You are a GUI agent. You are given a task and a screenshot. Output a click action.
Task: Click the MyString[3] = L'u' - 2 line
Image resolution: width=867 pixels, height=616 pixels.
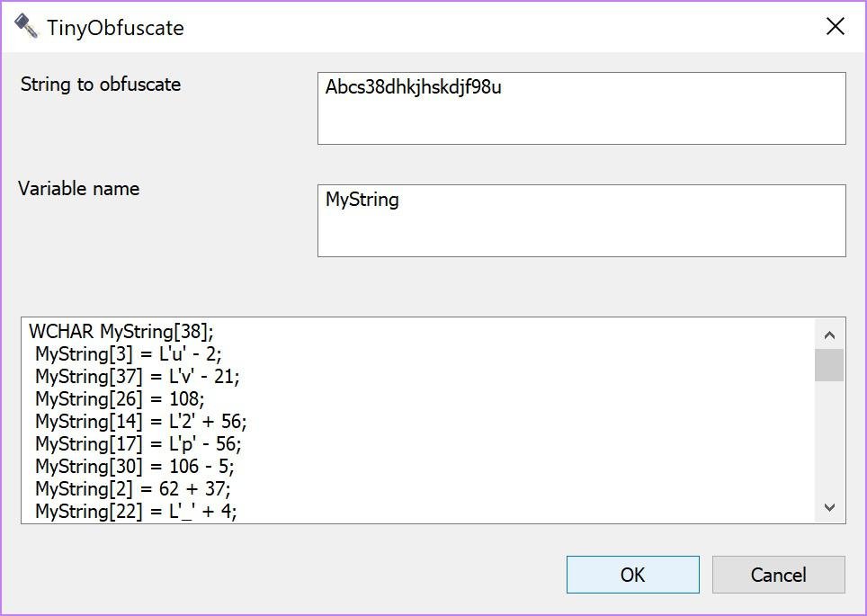coord(128,353)
